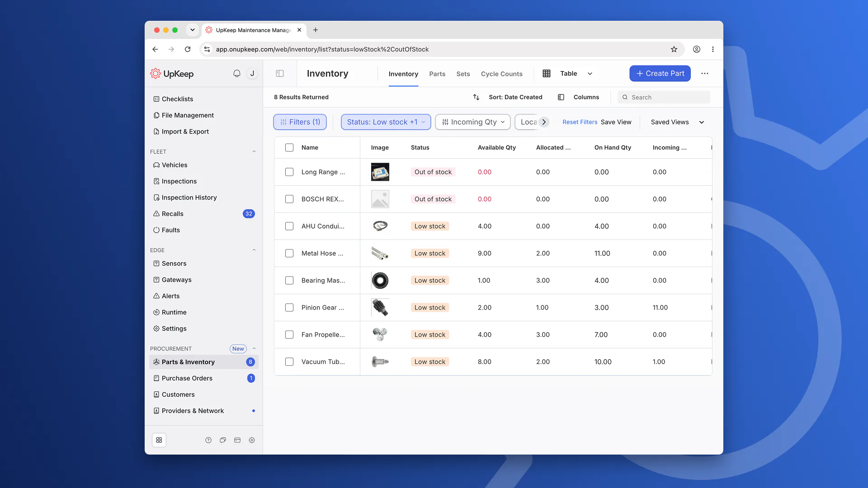Click the user avatar J
The image size is (868, 488).
[x=252, y=74]
